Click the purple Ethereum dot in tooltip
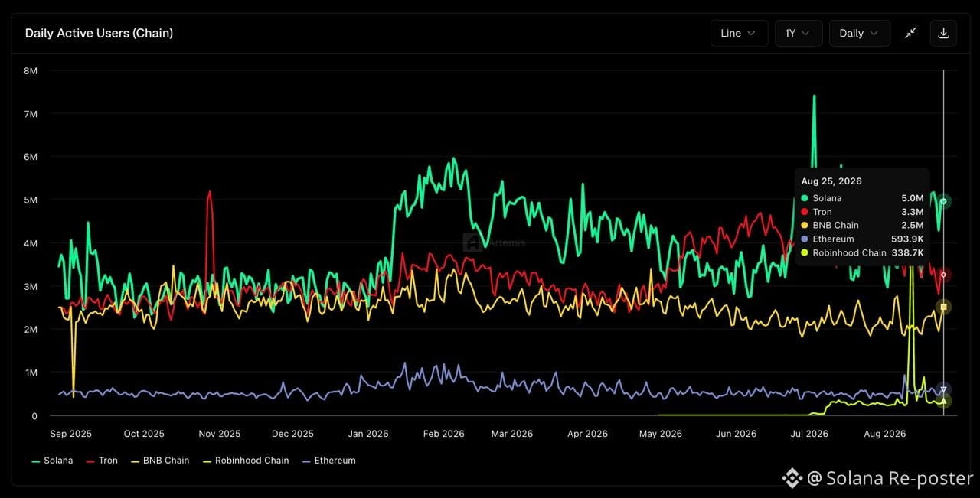Screen dimensions: 980x498 point(805,239)
